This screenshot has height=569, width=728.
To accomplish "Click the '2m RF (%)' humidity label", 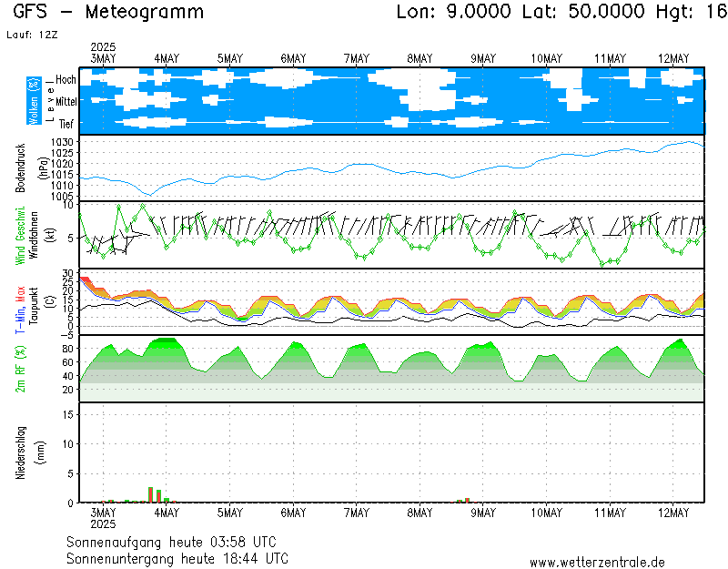I will pos(20,369).
